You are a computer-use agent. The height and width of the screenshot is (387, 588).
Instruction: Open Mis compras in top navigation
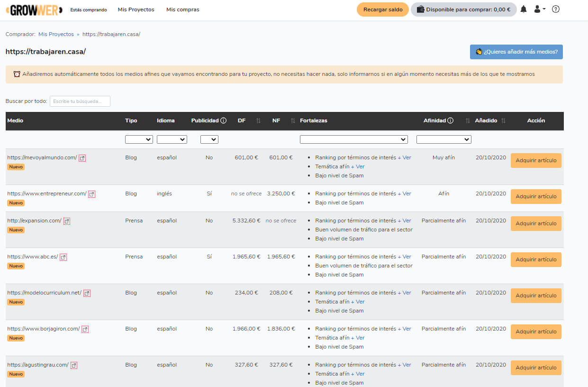183,9
